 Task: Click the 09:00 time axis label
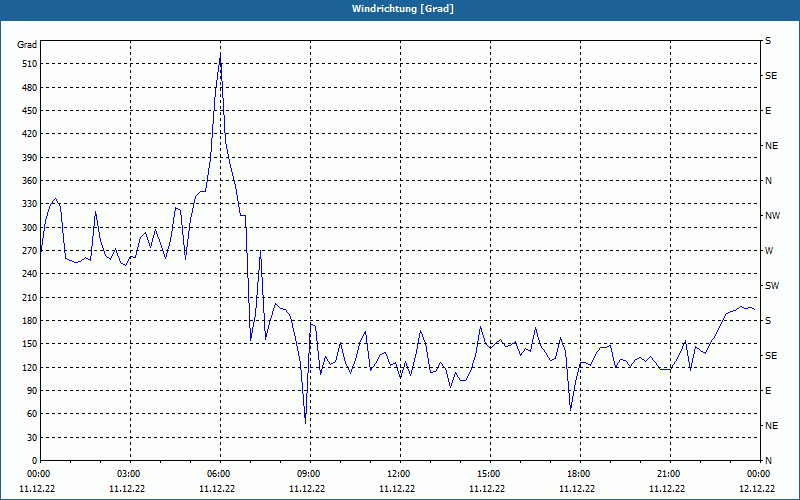tap(310, 473)
